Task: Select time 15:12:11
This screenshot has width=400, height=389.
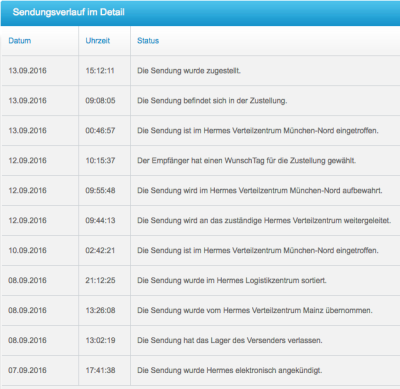Action: (100, 71)
